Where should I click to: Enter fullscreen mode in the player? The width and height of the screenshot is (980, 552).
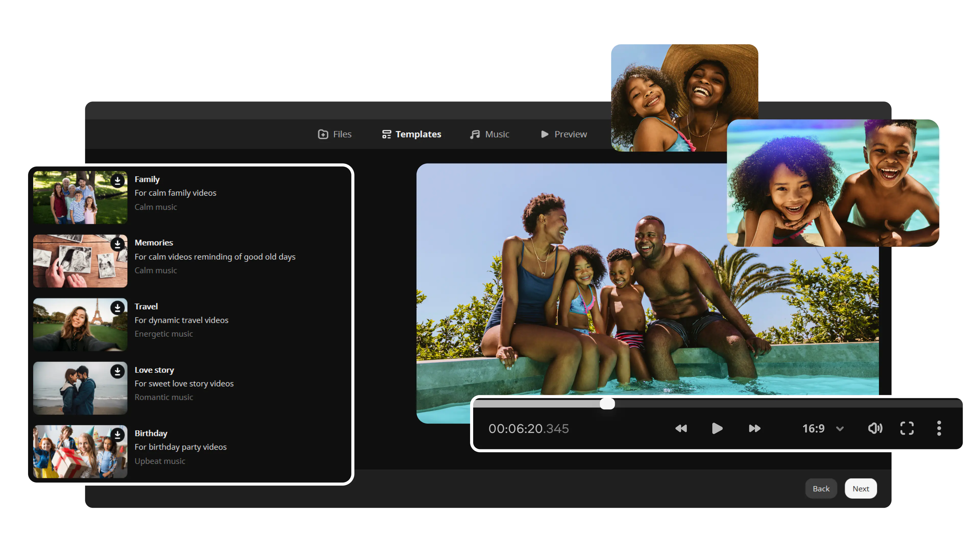(907, 428)
